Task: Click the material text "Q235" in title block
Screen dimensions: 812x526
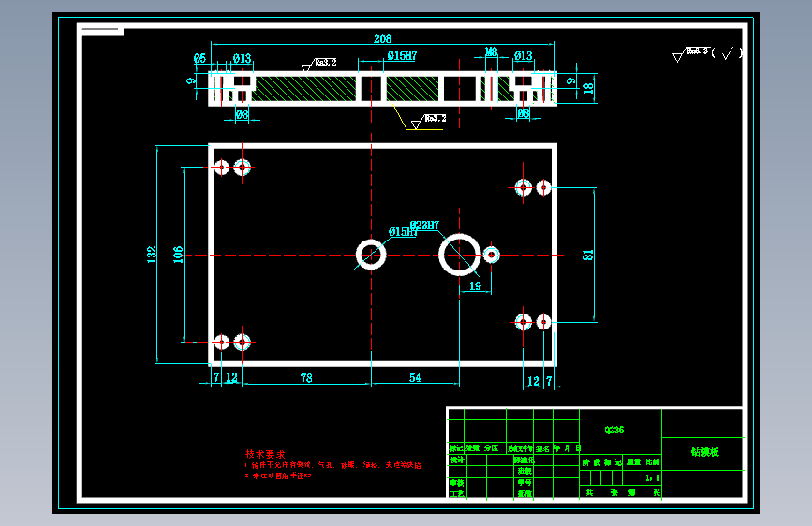Action: [614, 430]
